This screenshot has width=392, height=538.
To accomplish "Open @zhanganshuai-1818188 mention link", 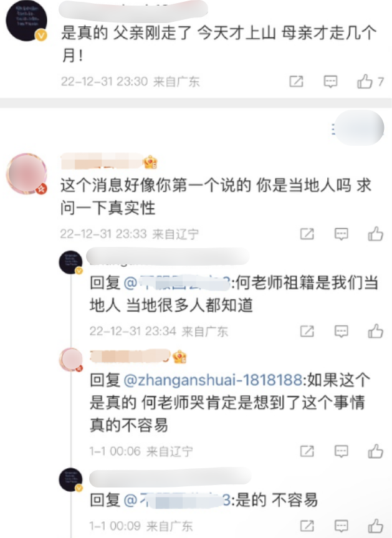I will tap(213, 380).
